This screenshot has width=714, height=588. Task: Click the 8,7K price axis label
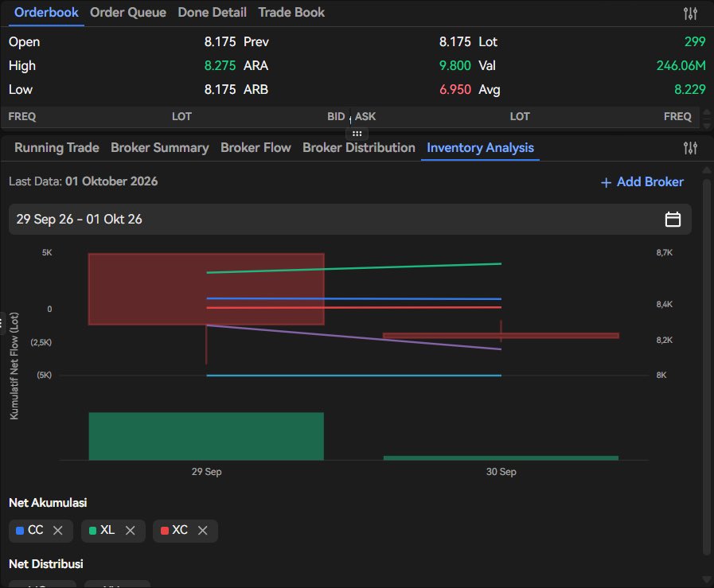pyautogui.click(x=665, y=252)
